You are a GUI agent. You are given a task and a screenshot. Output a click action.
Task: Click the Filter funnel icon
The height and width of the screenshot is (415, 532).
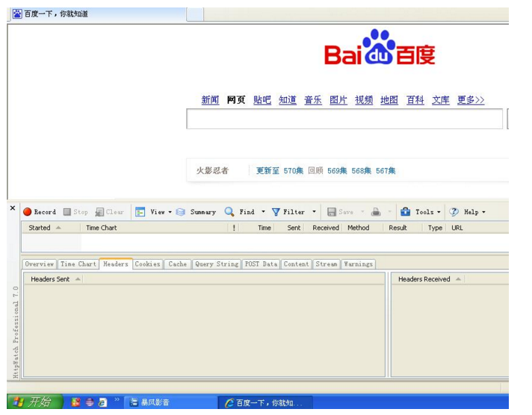coord(276,212)
